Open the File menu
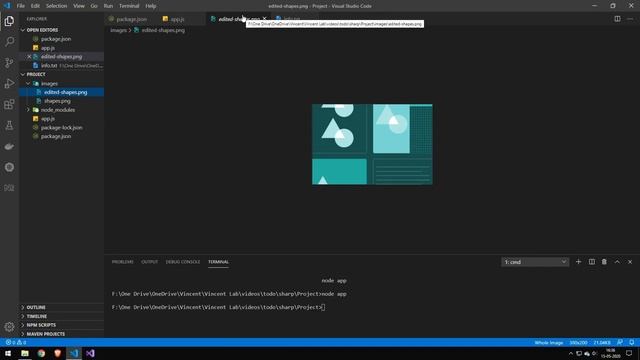 pyautogui.click(x=20, y=6)
